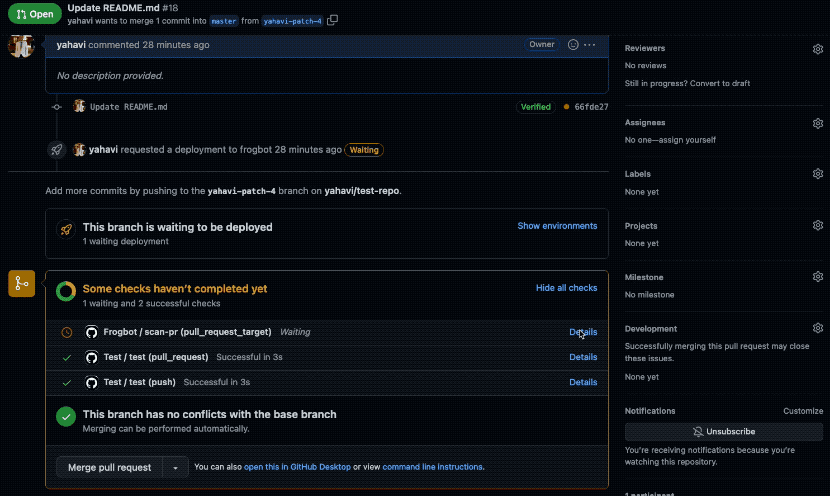Click the 'Update README.md #18' pull request title
The image size is (830, 496).
pos(123,8)
